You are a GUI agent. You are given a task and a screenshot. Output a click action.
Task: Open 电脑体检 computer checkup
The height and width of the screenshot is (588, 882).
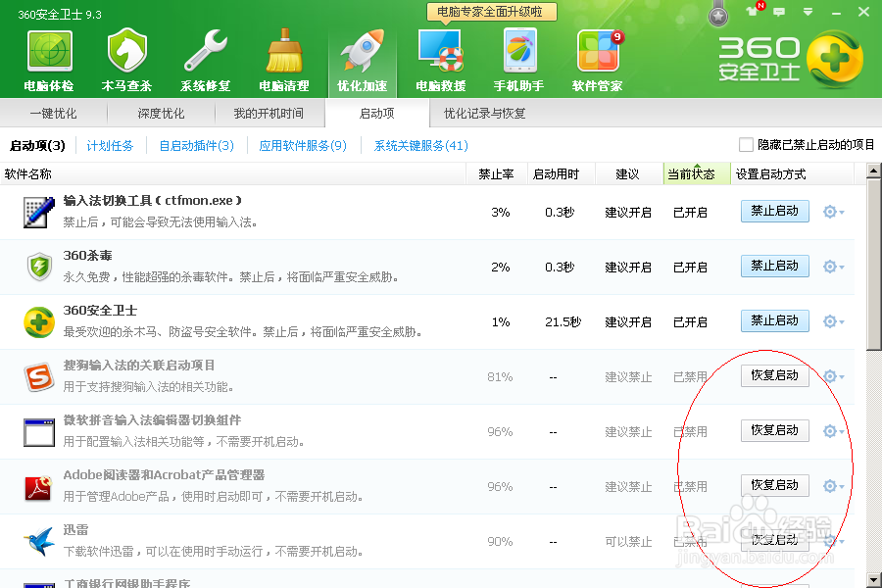[49, 60]
